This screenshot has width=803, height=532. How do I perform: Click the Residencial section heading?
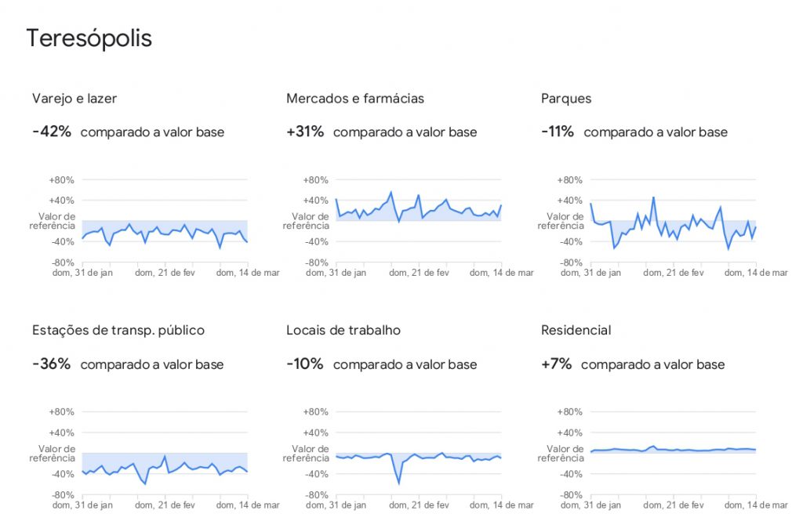coord(576,331)
